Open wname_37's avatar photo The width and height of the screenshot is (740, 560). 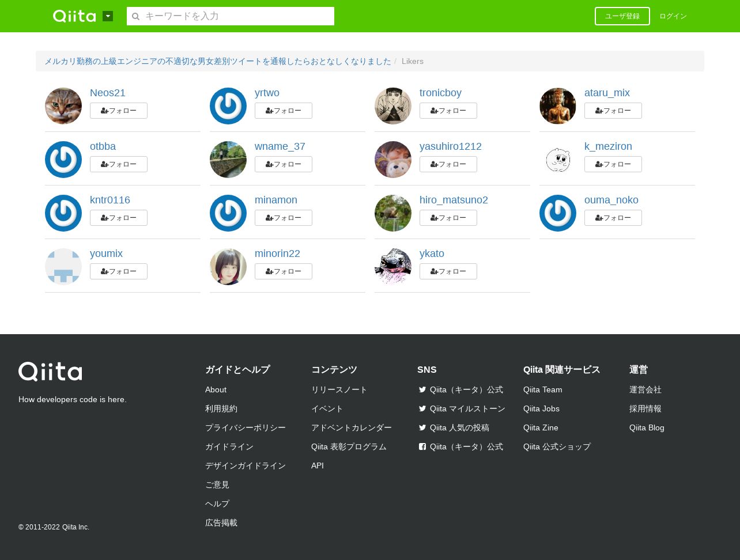(x=228, y=160)
